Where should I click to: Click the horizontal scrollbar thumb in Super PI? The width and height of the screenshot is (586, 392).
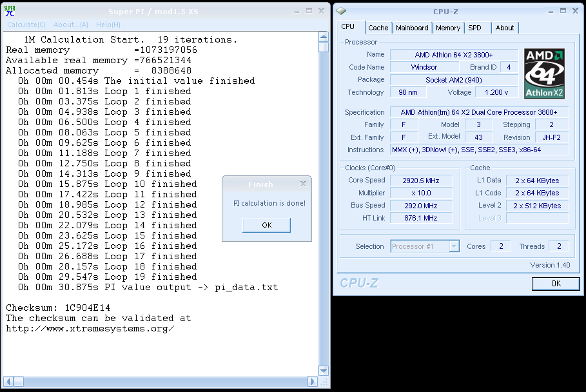(x=19, y=382)
